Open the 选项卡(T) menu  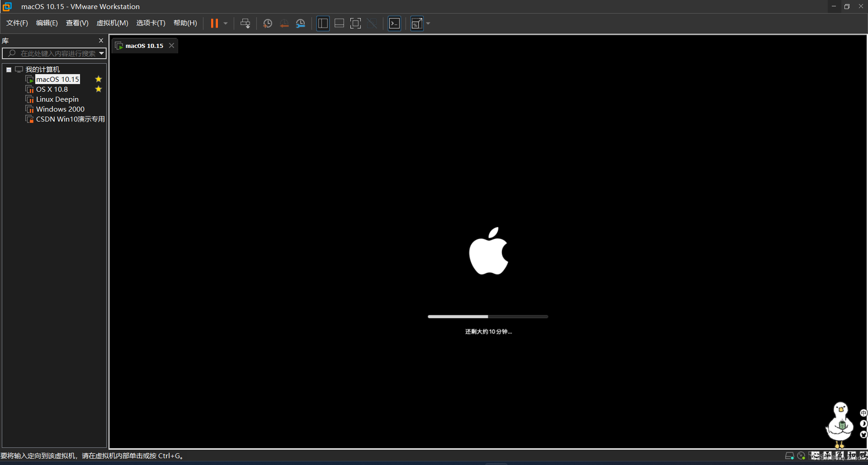[x=151, y=23]
